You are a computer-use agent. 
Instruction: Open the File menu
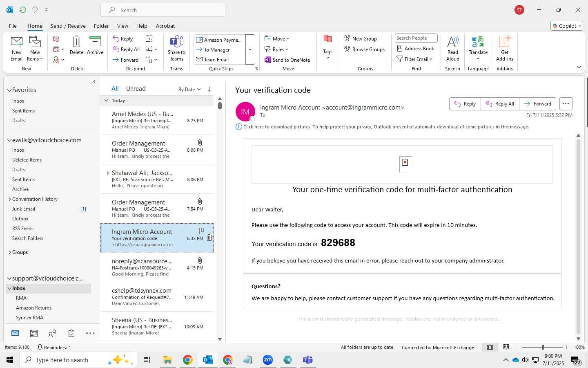[x=13, y=26]
